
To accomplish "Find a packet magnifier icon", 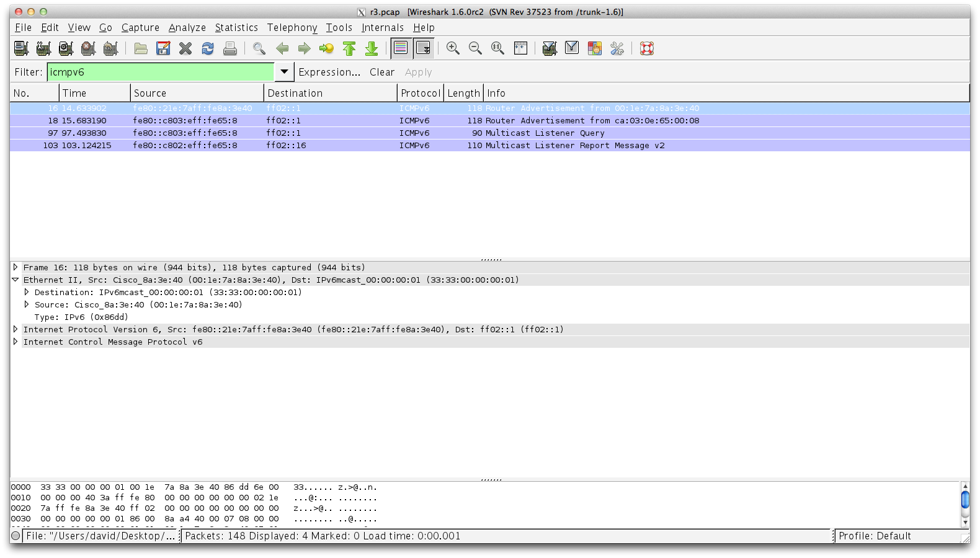I will [259, 48].
